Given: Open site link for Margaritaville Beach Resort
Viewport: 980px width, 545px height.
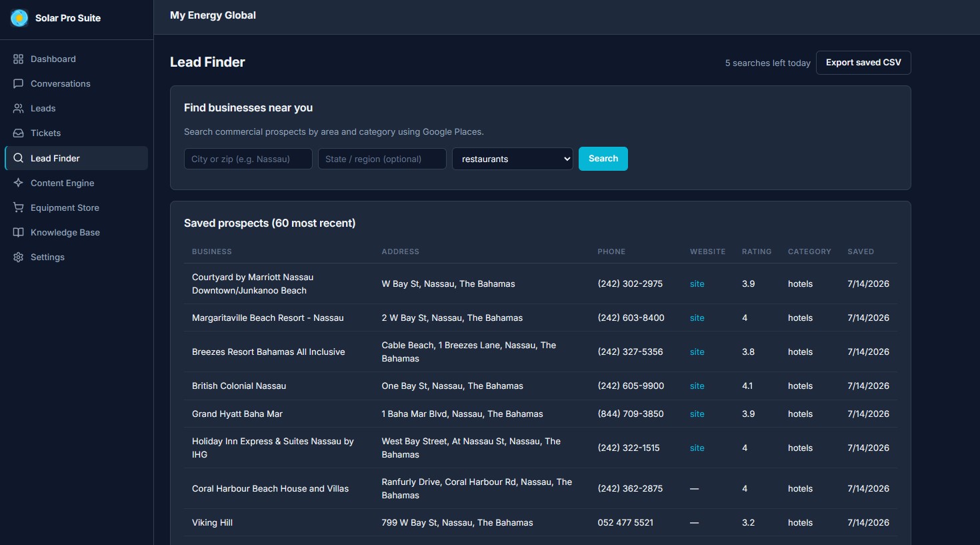Looking at the screenshot, I should point(697,318).
